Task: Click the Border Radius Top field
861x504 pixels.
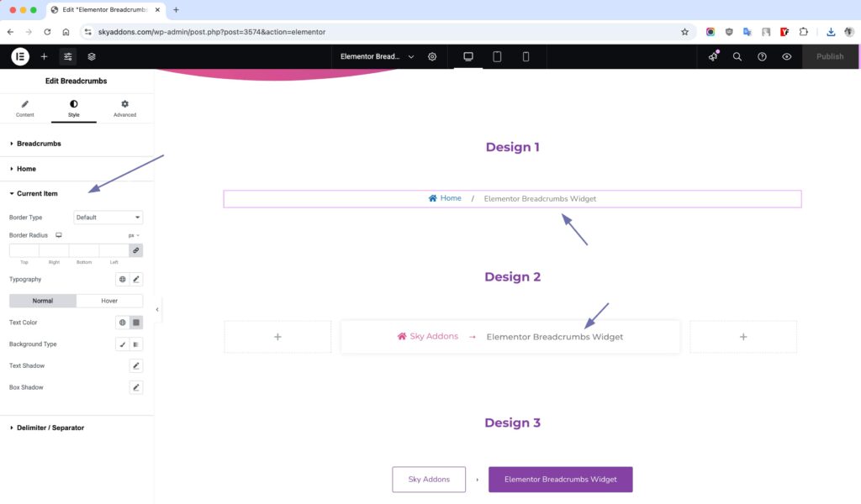Action: click(x=24, y=250)
